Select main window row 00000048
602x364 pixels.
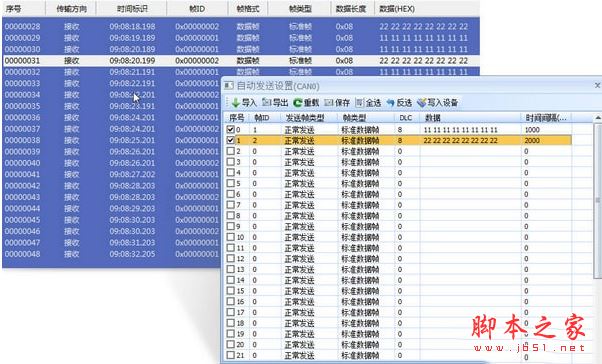pos(111,254)
